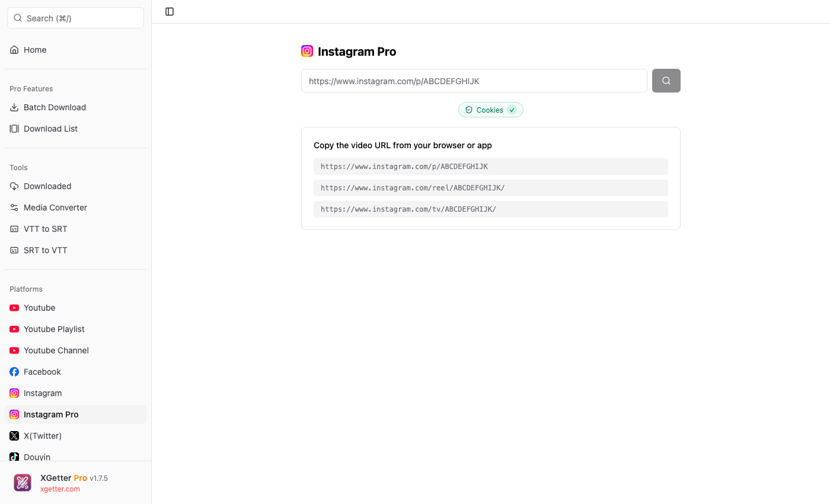This screenshot has width=830, height=504.
Task: Open Batch Download
Action: click(75, 107)
